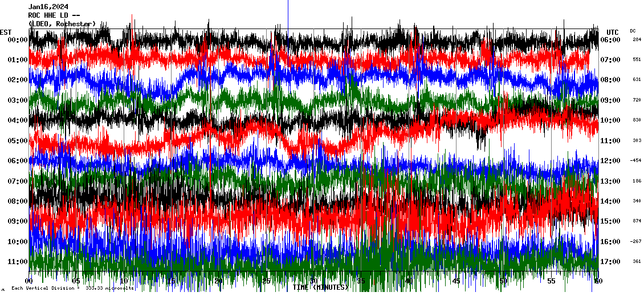Click the vertical division microvolts footnote
Screen dimensions: 644x296
72,288
